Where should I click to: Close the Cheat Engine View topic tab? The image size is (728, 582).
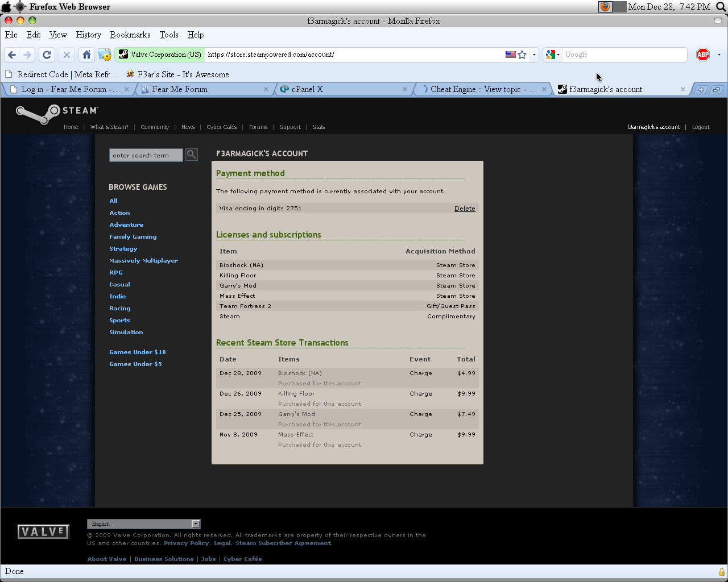coord(544,89)
